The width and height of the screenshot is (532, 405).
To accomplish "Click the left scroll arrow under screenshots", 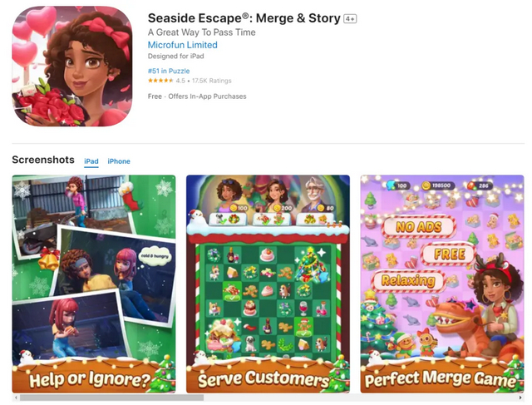I will tap(15, 398).
